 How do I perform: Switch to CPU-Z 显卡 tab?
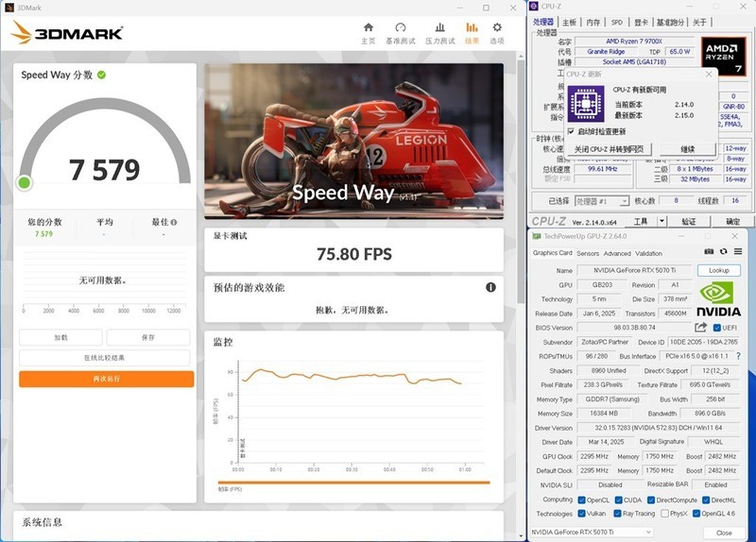point(641,22)
